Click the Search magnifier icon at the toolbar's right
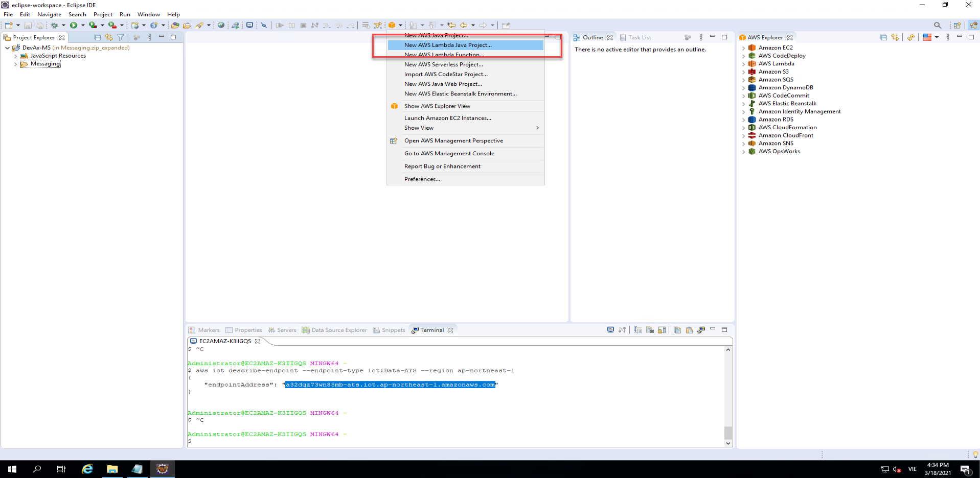The image size is (980, 478). (937, 25)
